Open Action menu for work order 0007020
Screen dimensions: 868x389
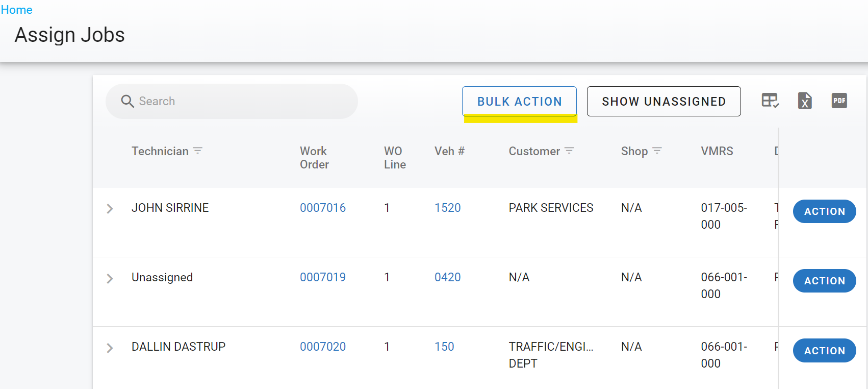point(824,351)
